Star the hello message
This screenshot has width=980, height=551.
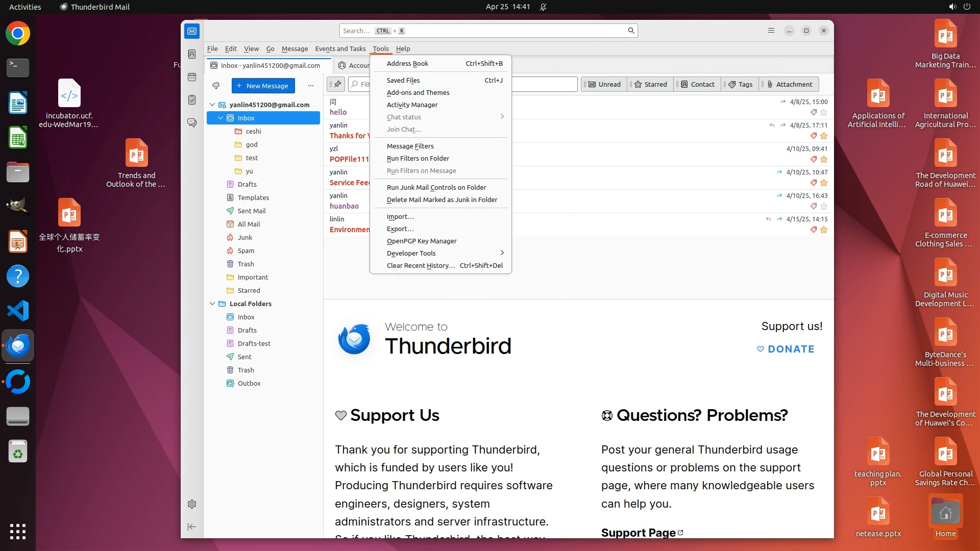pyautogui.click(x=824, y=112)
